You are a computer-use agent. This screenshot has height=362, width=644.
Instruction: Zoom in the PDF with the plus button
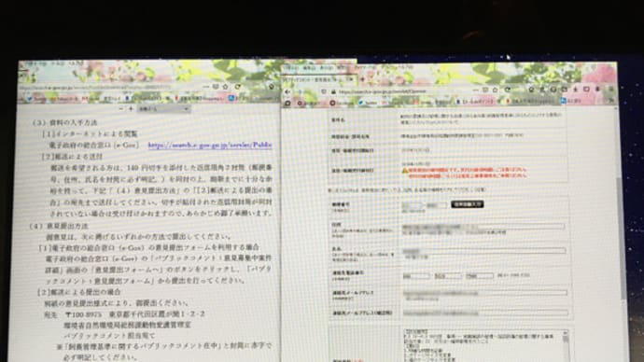coord(131,109)
